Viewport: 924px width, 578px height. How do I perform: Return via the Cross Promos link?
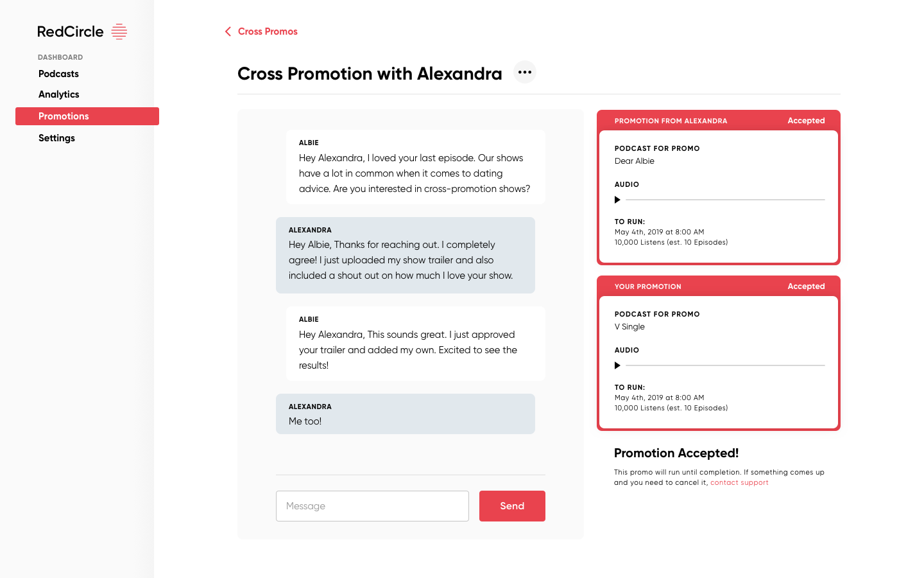coord(268,31)
